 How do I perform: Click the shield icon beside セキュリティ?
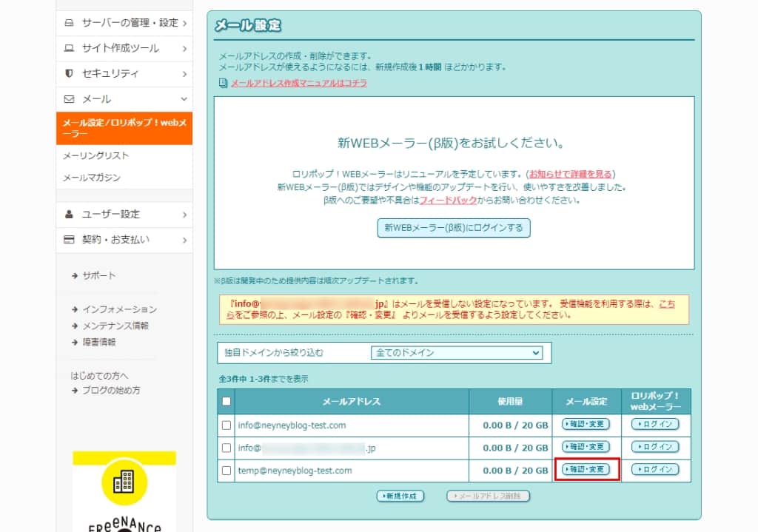[x=69, y=73]
